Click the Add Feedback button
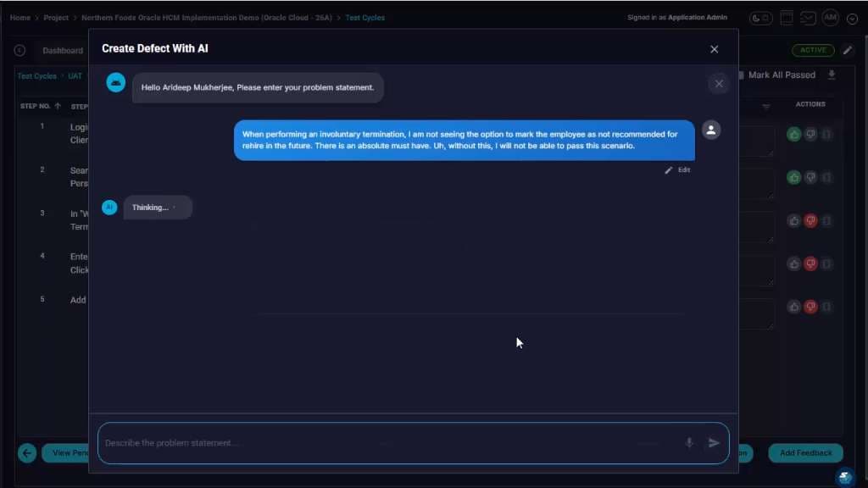 (x=805, y=453)
